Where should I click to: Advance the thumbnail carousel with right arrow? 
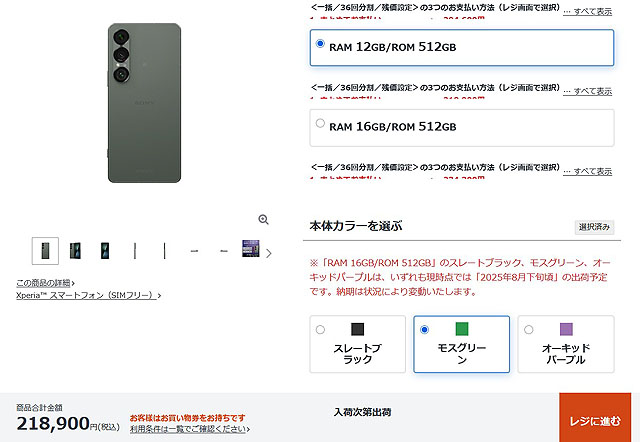point(269,253)
